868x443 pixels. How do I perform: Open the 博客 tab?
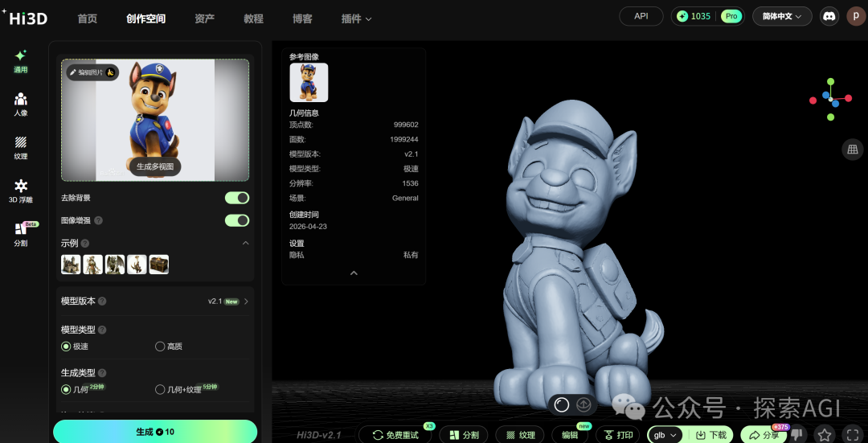point(302,18)
